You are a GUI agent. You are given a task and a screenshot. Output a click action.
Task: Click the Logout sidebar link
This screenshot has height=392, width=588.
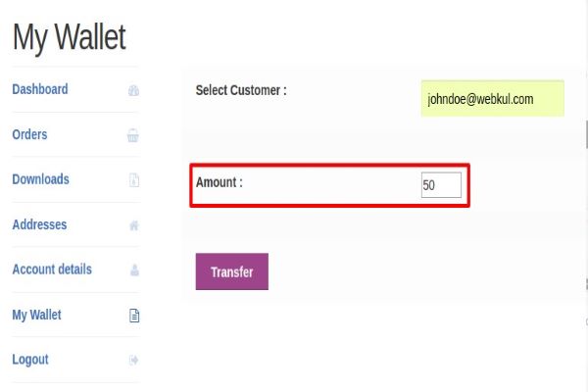[x=30, y=360]
